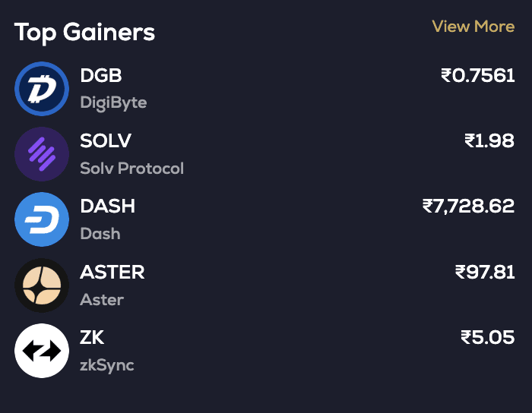This screenshot has height=413, width=532.
Task: Select the DGB ticker symbol
Action: tap(101, 76)
